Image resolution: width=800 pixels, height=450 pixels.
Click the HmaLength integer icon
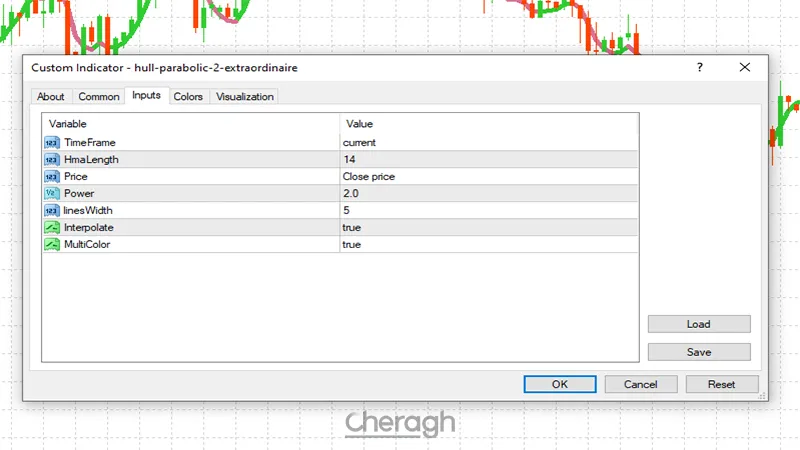(52, 160)
